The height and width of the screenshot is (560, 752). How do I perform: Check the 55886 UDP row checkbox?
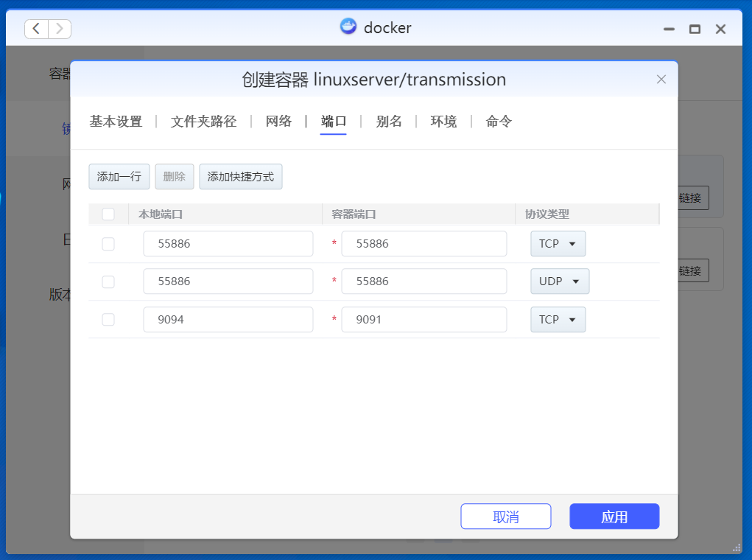108,281
